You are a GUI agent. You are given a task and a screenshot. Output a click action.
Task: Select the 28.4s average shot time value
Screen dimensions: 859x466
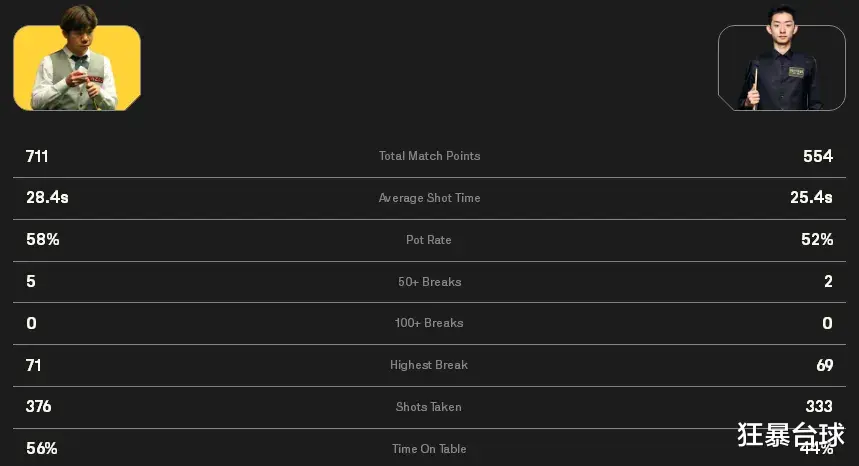pos(47,198)
